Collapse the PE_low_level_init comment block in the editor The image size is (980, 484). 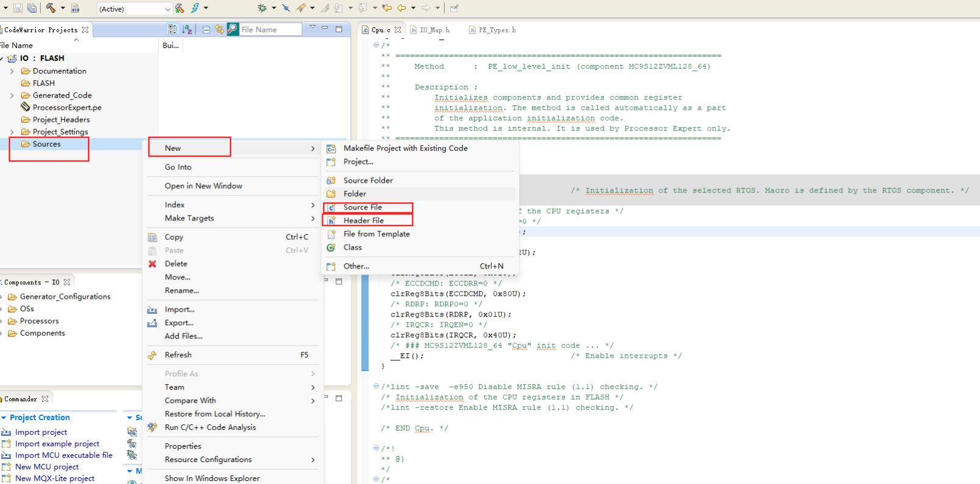point(376,45)
